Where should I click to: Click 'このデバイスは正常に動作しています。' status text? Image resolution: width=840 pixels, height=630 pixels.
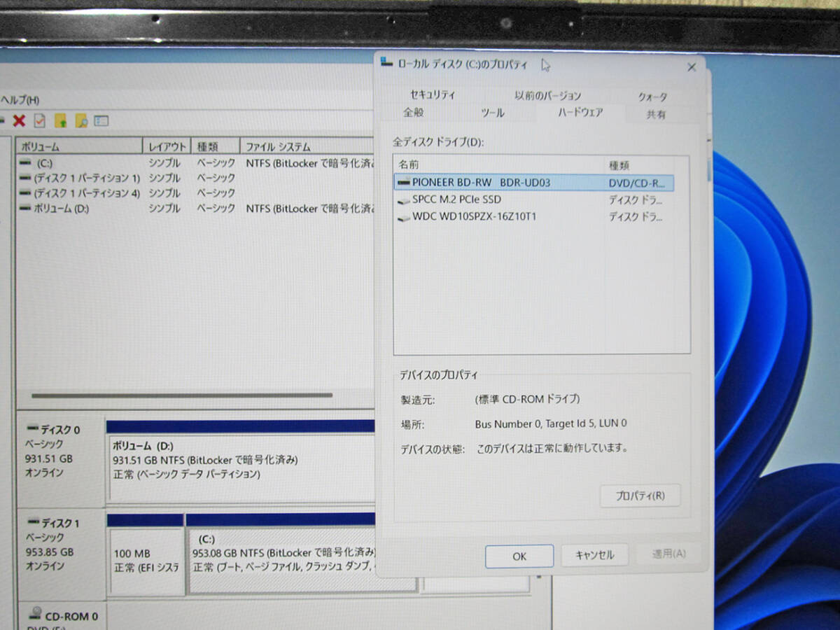(x=552, y=447)
